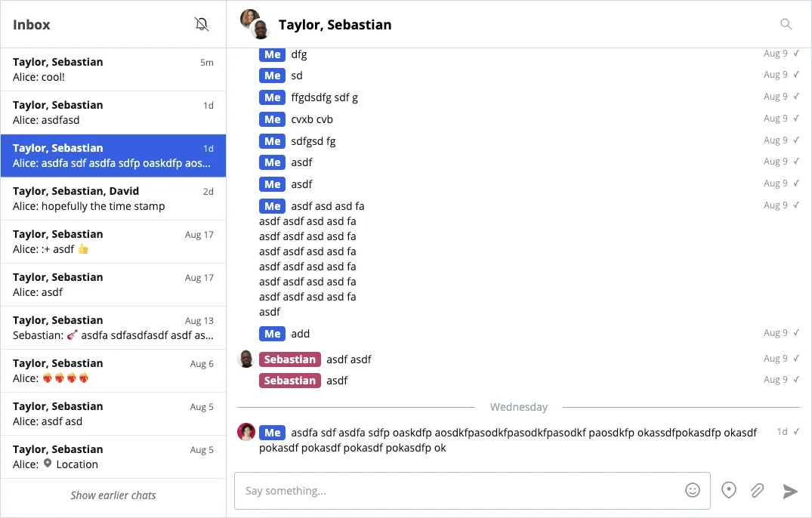
Task: Click Show earlier chats
Action: tap(113, 495)
